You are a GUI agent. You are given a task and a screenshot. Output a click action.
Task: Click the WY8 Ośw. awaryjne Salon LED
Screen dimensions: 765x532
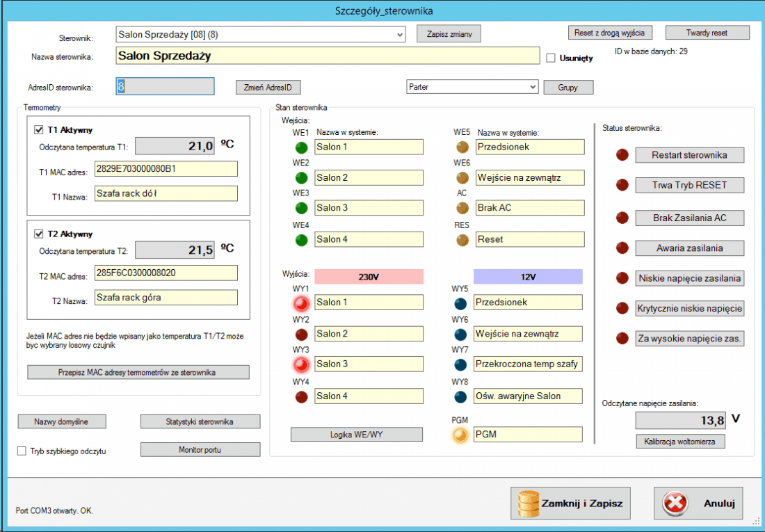(x=460, y=396)
